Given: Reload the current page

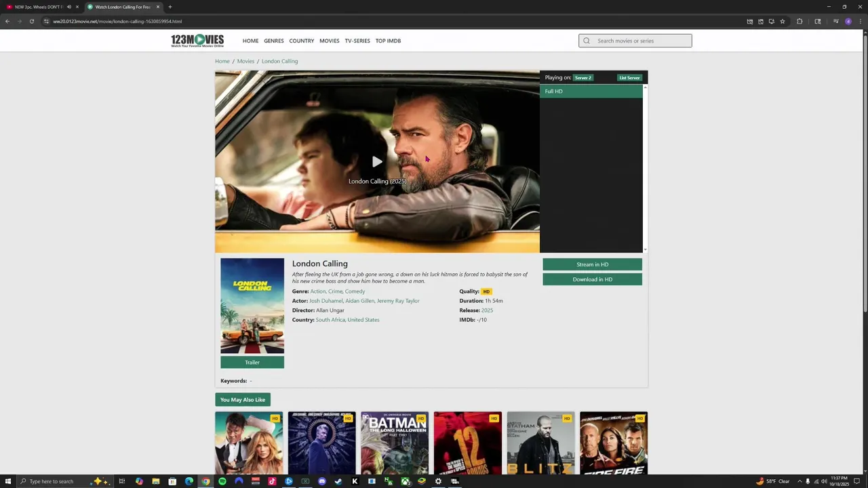Looking at the screenshot, I should 31,21.
